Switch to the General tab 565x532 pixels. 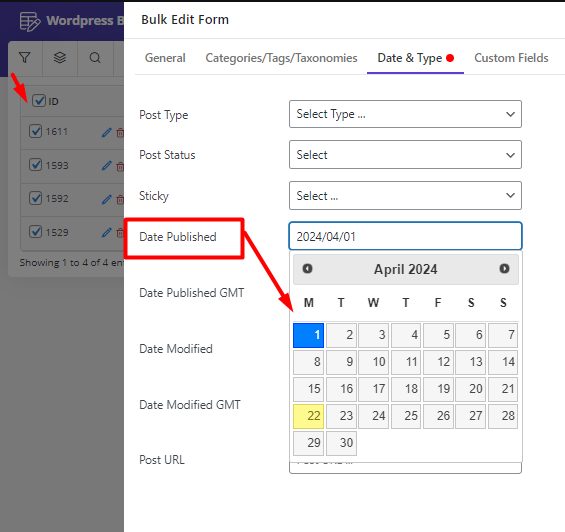165,58
